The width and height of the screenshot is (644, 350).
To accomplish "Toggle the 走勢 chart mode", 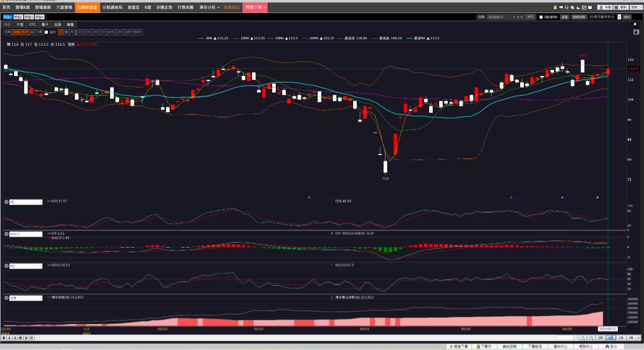I will click(8, 32).
